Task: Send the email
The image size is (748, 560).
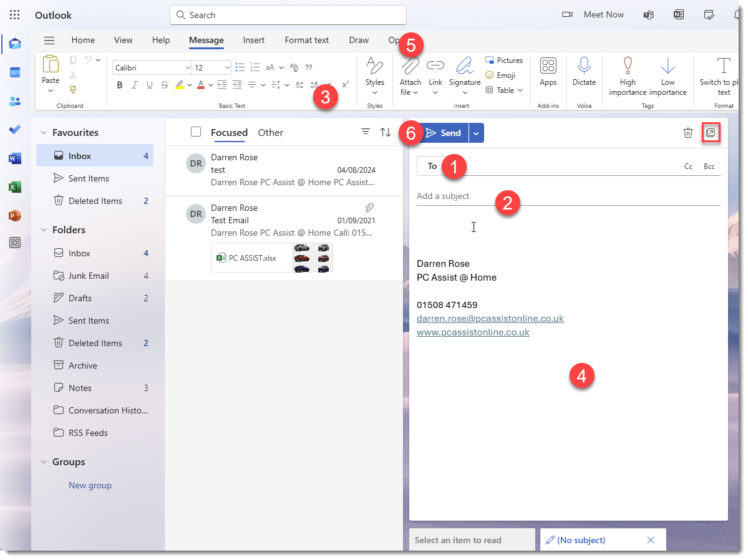Action: tap(445, 132)
